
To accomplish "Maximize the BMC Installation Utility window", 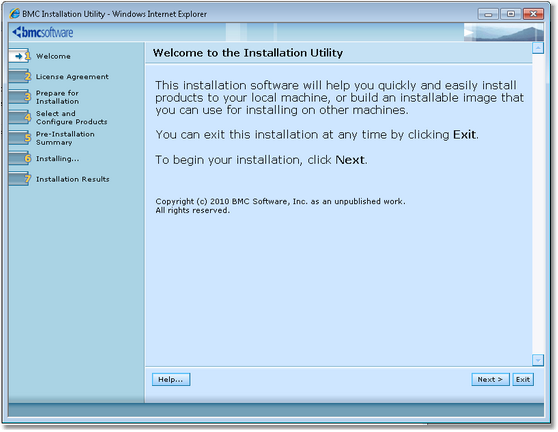I will tap(511, 14).
